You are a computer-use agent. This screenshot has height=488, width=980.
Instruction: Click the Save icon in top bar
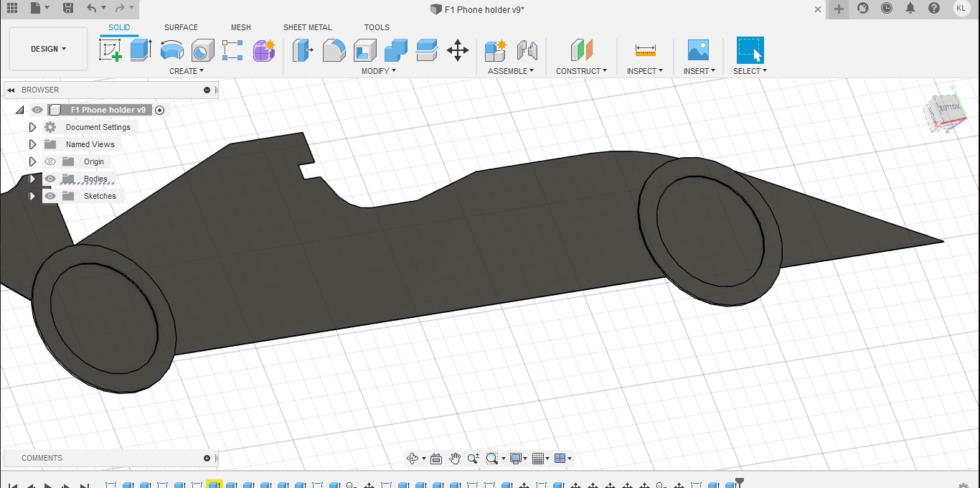[67, 9]
